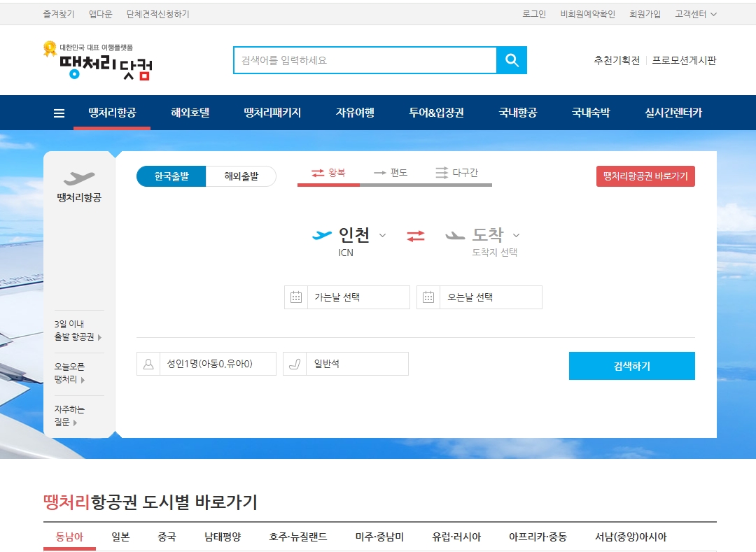Screen dimensions: 756x552
Task: Click the calendar icon beside 오는날 선택
Action: coord(428,297)
